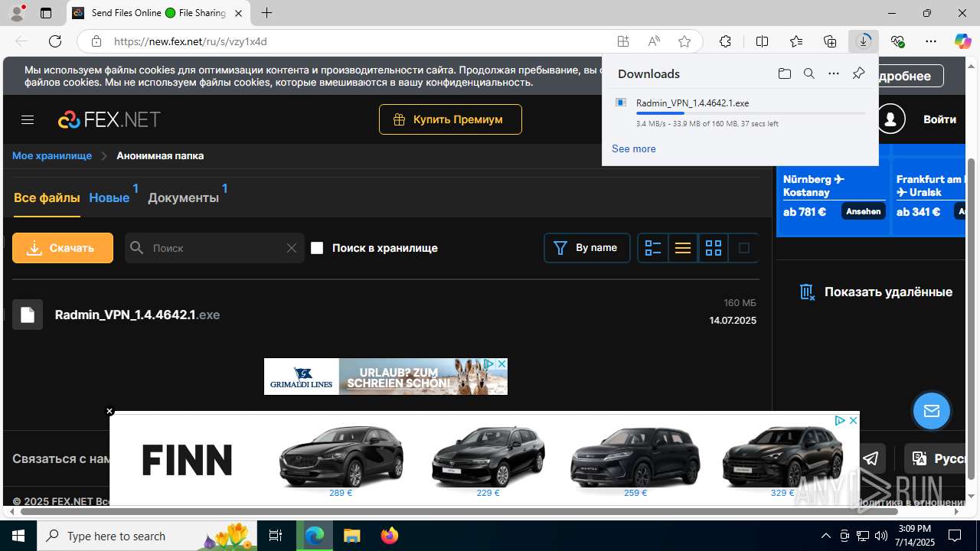Enable the storage search checkbox

point(317,248)
